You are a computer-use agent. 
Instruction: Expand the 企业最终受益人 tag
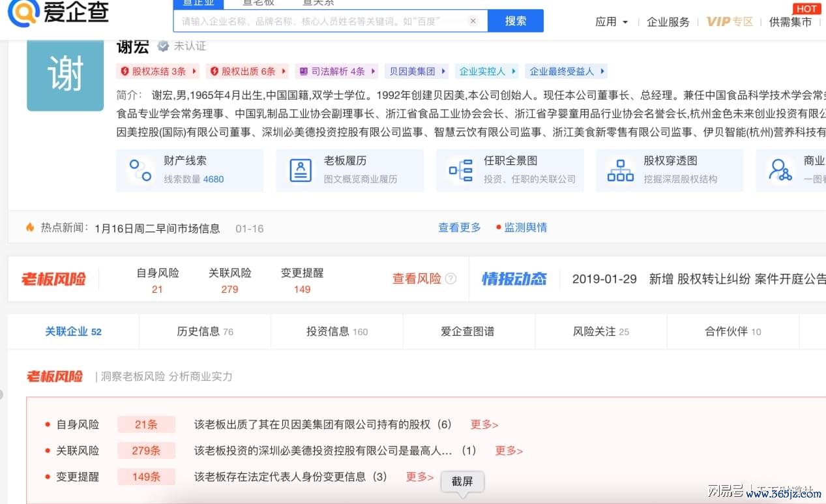pos(567,71)
